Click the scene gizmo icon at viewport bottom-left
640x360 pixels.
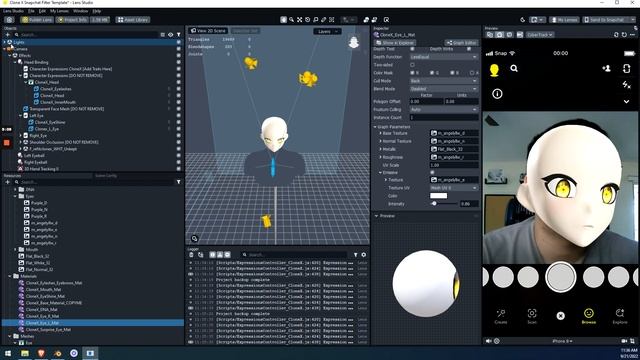coord(194,238)
